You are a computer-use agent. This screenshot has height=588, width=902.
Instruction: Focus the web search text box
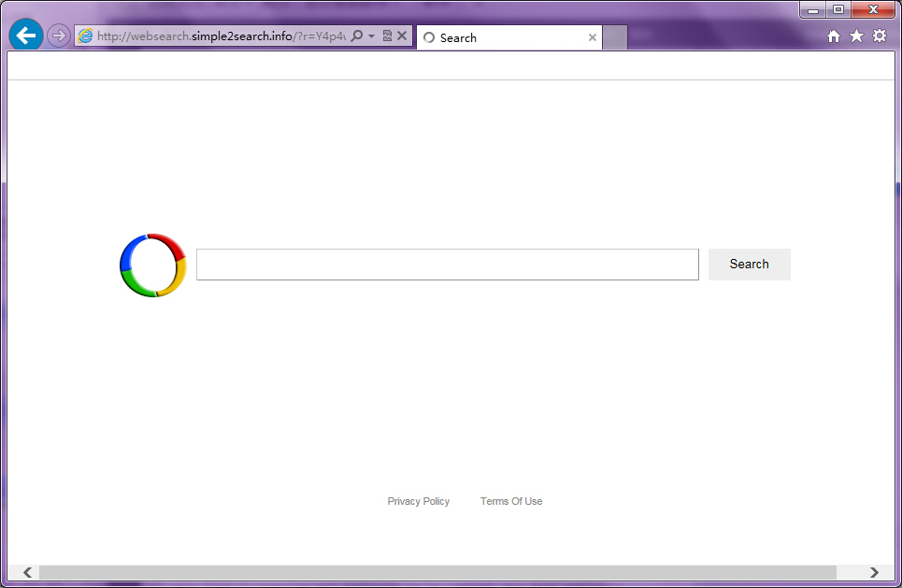click(448, 265)
